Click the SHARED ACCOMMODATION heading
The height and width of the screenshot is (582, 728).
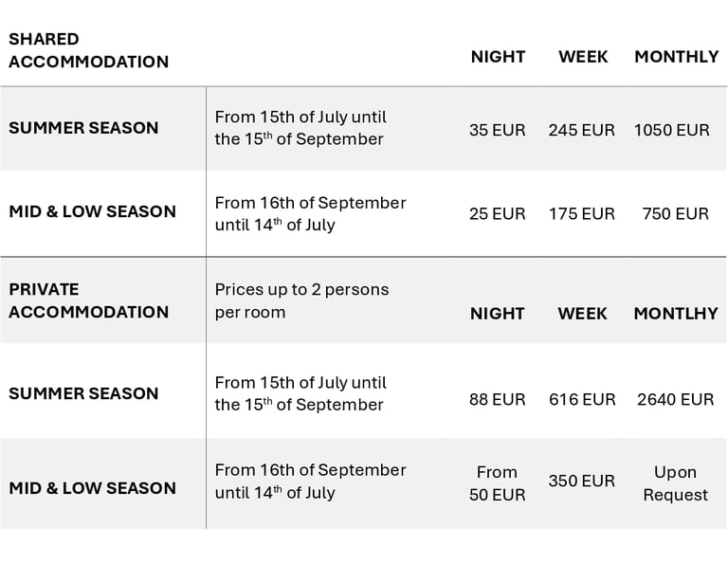click(88, 50)
